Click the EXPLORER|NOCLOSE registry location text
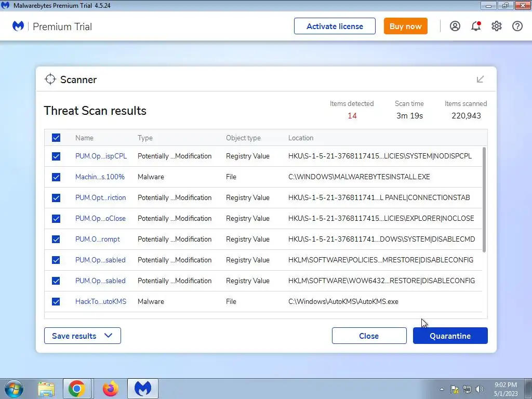The height and width of the screenshot is (399, 532). point(381,219)
